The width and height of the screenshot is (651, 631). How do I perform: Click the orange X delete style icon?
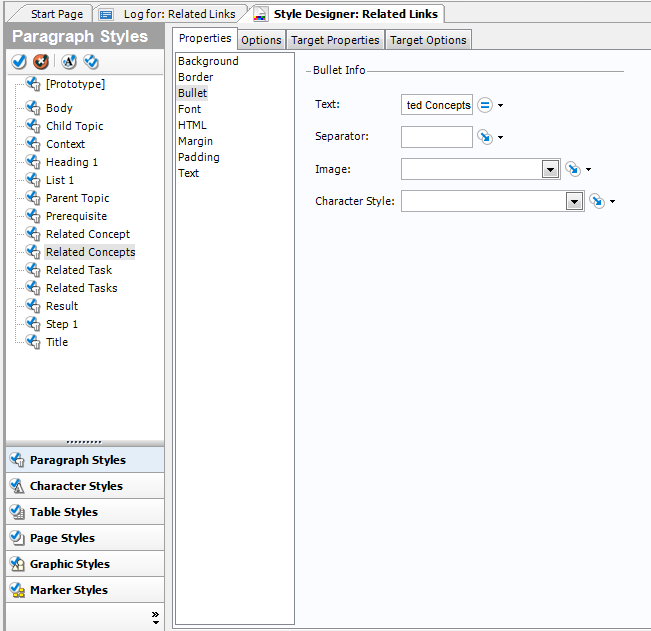(x=41, y=62)
